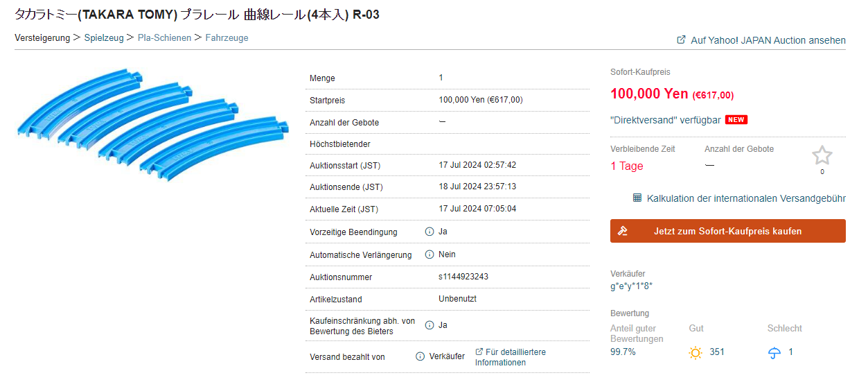The width and height of the screenshot is (868, 389).
Task: Click info icon beside Kaufeinschränkung row
Action: 429,325
